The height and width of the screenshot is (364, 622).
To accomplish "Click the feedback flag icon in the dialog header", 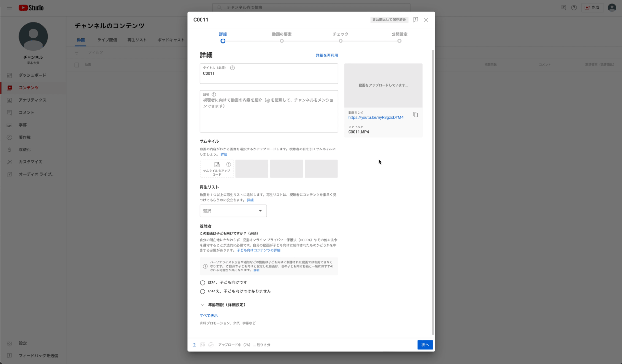I will 415,20.
